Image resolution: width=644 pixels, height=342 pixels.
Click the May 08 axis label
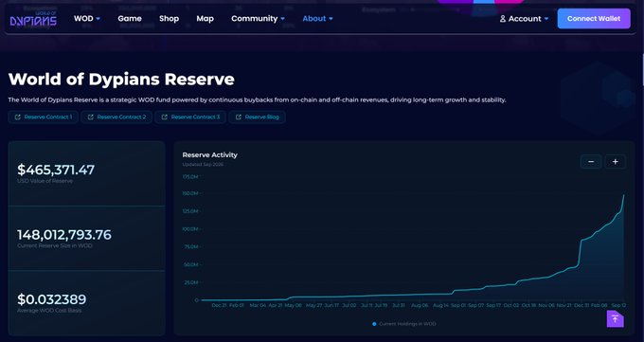coord(294,305)
